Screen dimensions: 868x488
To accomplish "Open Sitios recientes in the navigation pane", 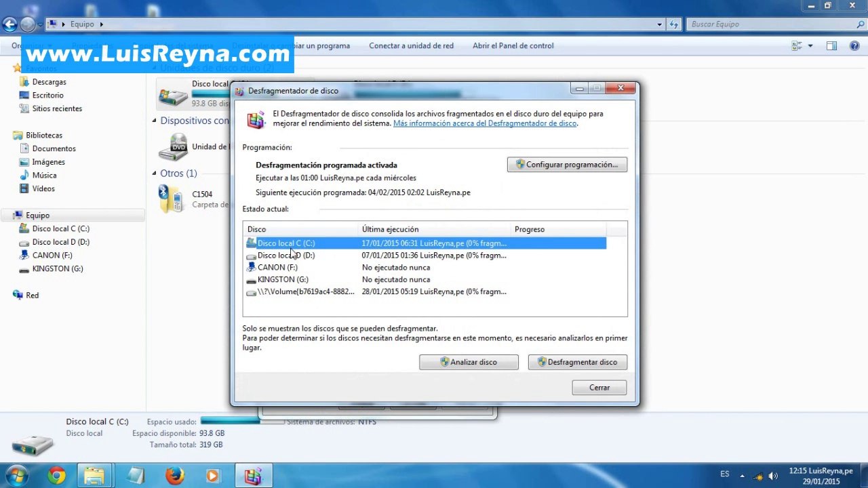I will pos(57,108).
